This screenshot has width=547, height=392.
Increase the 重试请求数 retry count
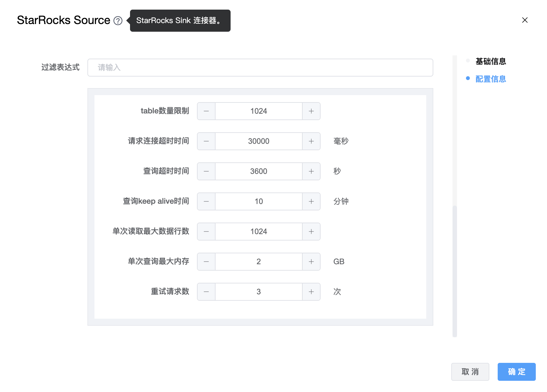[311, 292]
